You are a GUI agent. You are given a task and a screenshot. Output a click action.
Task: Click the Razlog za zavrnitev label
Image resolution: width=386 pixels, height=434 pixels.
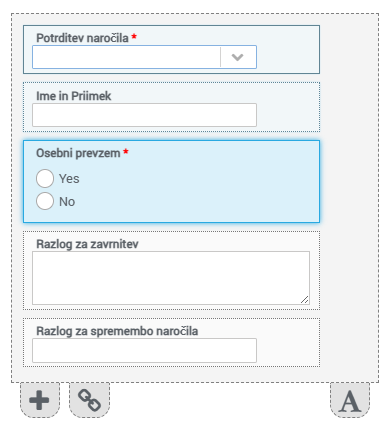click(x=87, y=244)
